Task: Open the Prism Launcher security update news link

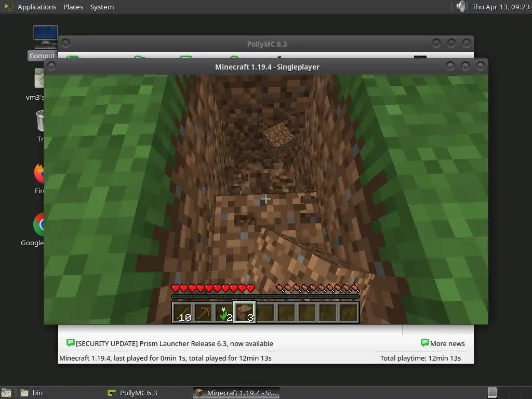Action: coord(175,343)
